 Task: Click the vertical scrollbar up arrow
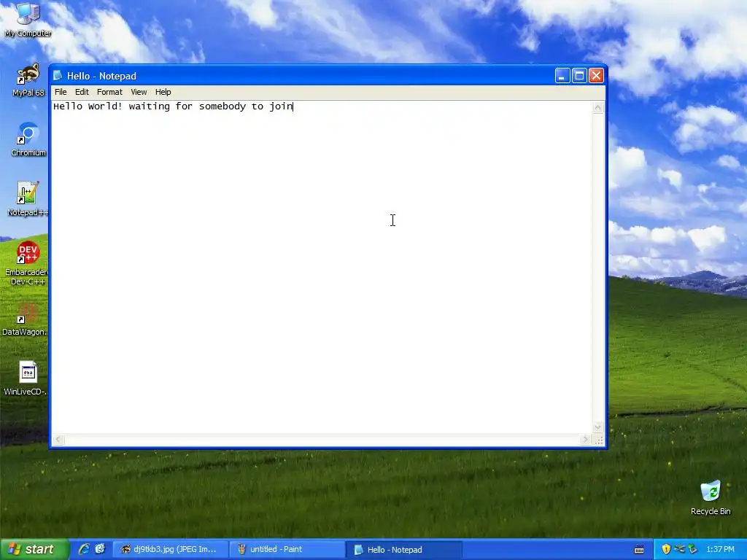(x=598, y=108)
